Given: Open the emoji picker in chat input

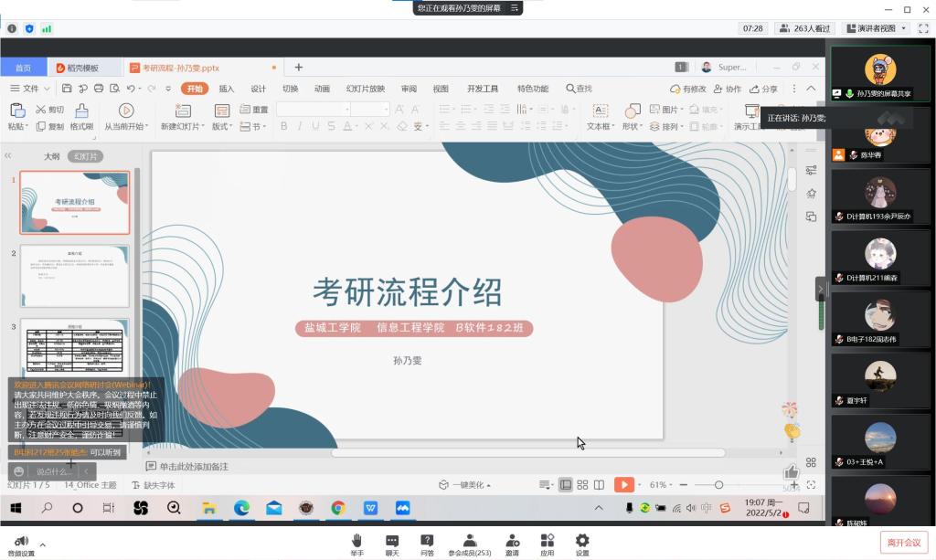Looking at the screenshot, I should pyautogui.click(x=19, y=471).
